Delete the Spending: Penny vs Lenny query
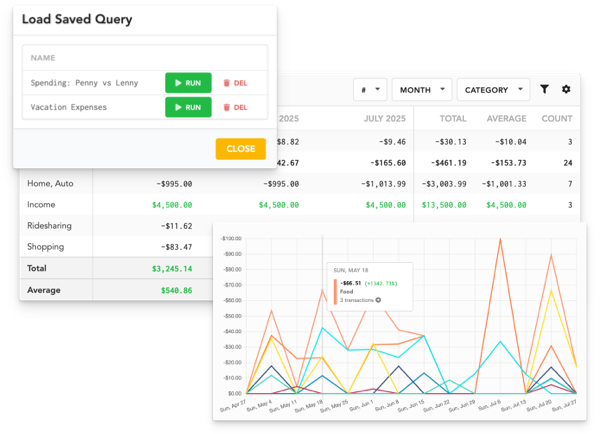The width and height of the screenshot is (600, 434). (x=235, y=83)
